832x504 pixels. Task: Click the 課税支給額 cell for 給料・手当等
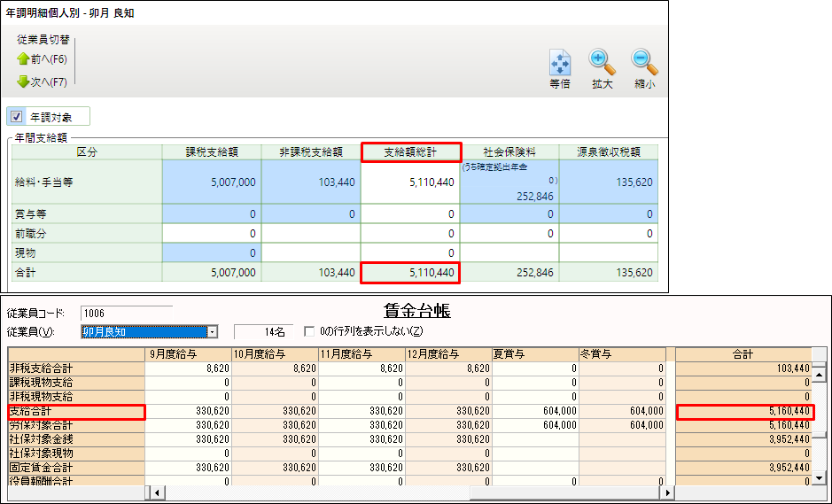click(211, 182)
